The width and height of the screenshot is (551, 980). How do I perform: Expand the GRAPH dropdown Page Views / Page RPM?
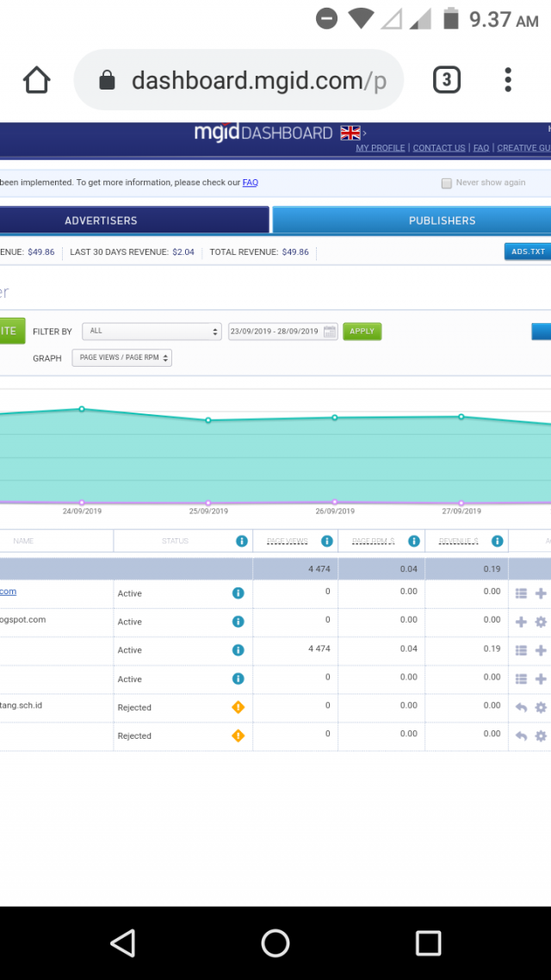pos(121,357)
